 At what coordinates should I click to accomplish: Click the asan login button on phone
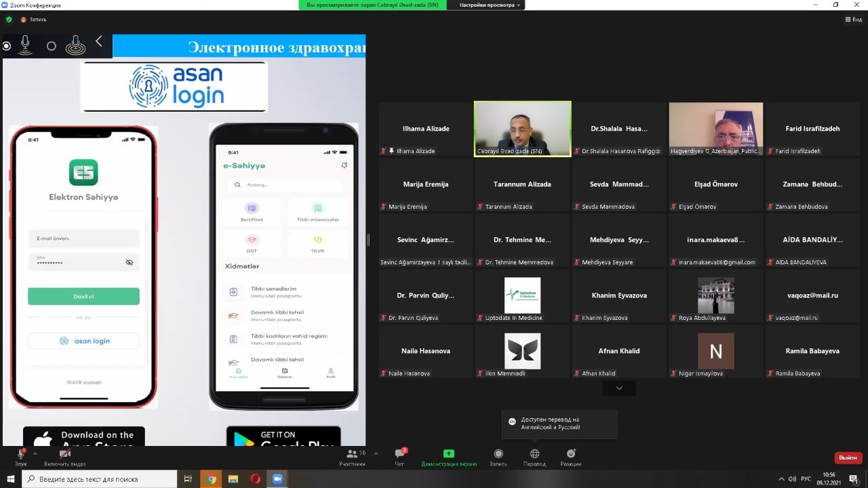(83, 341)
